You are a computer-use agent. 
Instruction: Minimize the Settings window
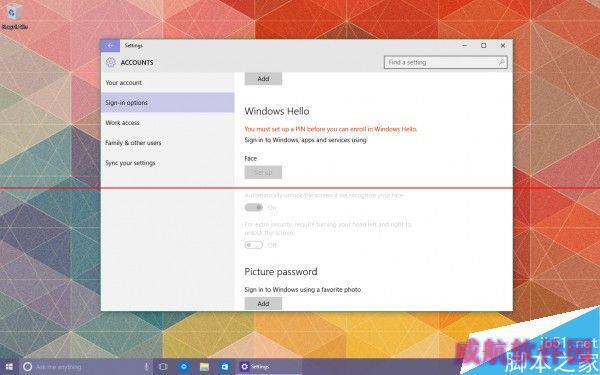[465, 46]
